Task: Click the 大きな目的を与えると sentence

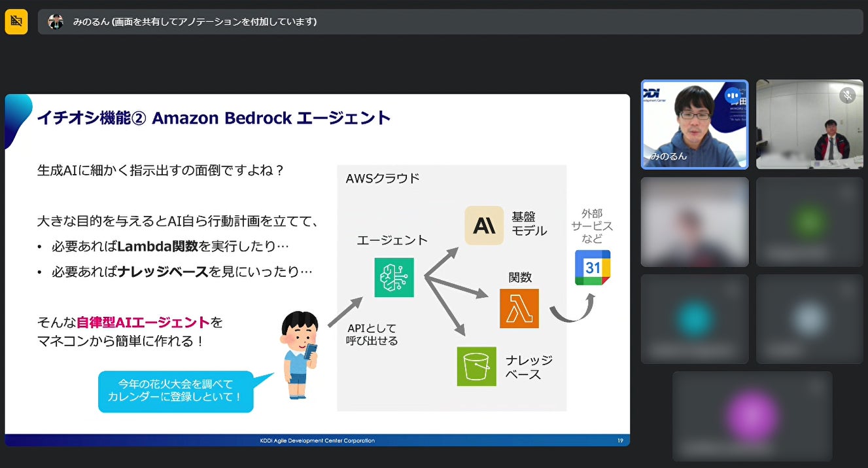Action: pyautogui.click(x=178, y=222)
